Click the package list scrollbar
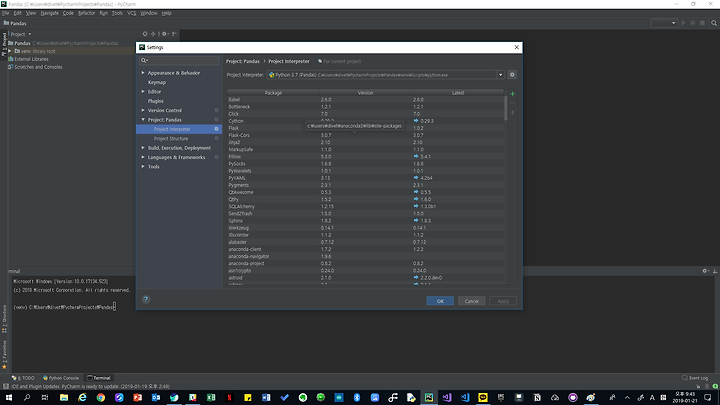The image size is (720, 405). (x=506, y=108)
